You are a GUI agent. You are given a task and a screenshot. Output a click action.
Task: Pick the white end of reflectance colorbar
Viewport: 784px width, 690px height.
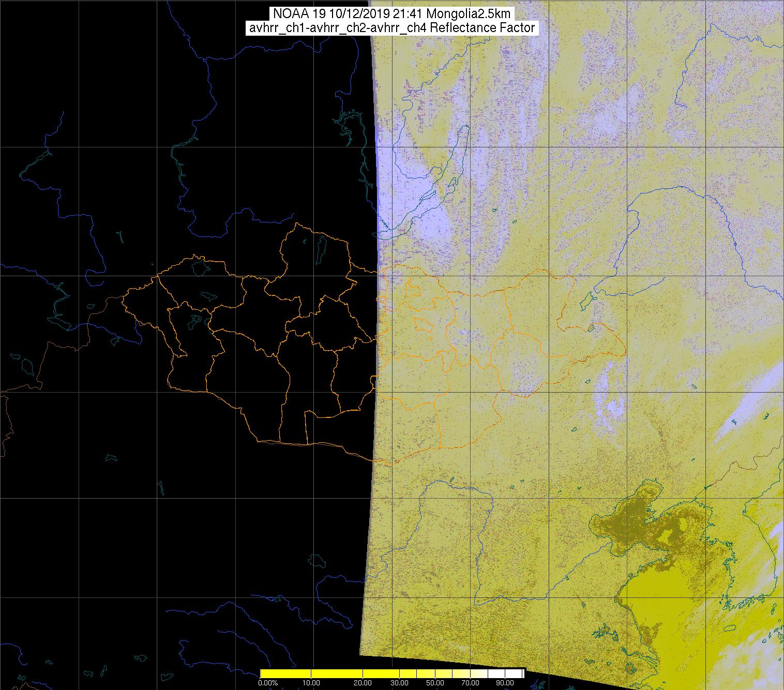point(517,673)
